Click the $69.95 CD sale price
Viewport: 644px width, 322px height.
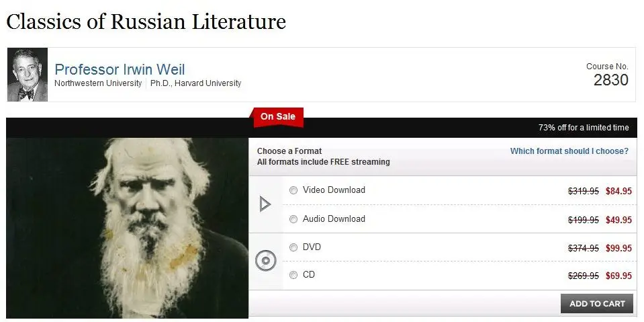click(618, 276)
